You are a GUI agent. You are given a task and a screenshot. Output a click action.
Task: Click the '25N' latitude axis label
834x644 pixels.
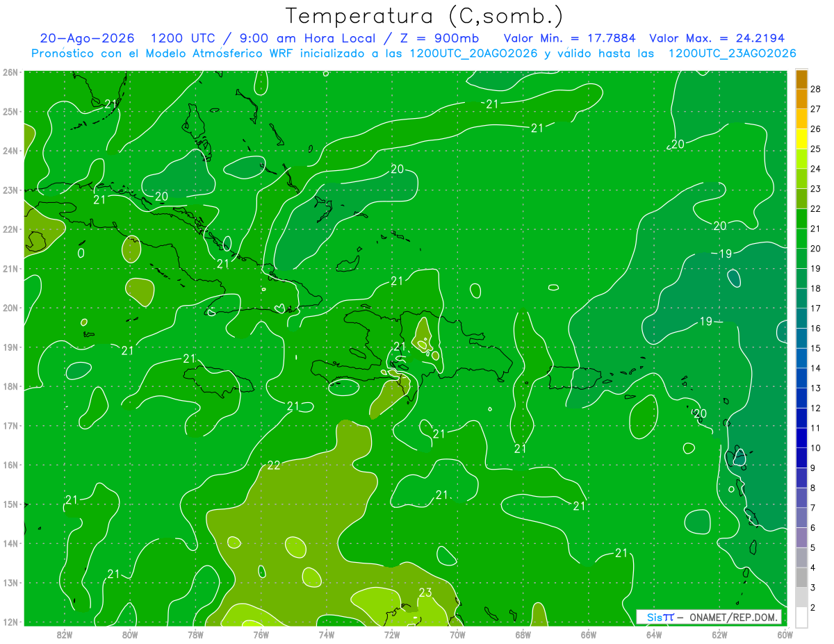coord(10,111)
